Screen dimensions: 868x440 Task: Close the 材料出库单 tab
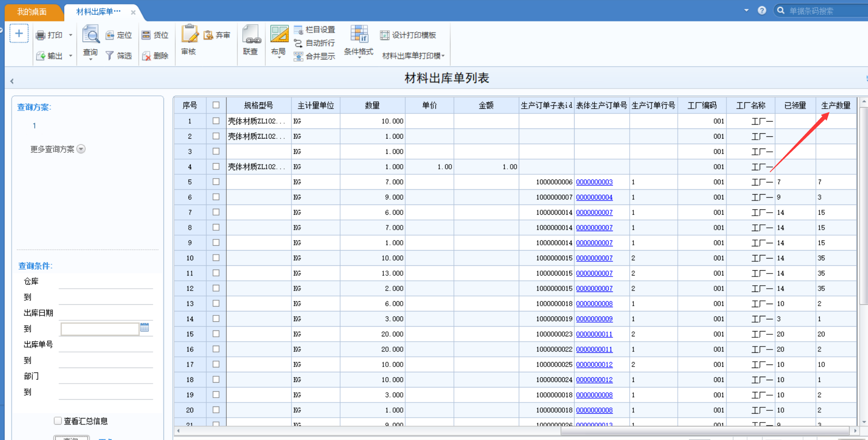tap(133, 12)
